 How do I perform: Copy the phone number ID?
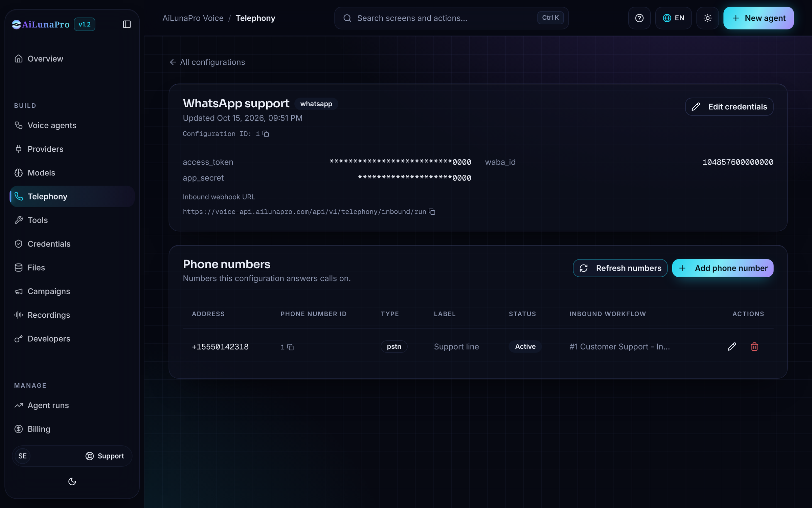290,347
